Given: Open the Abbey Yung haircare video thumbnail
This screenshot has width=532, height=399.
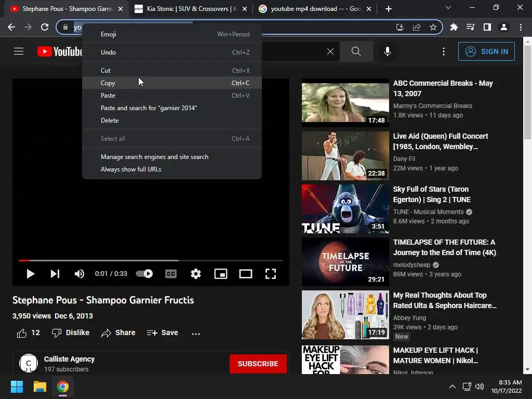Looking at the screenshot, I should 345,314.
